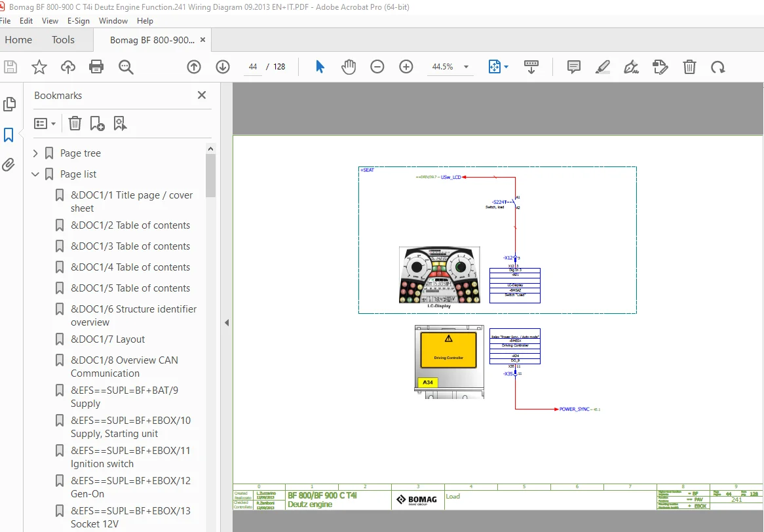Image resolution: width=764 pixels, height=532 pixels.
Task: Open the Page Thumbnails panel icon
Action: (9, 104)
